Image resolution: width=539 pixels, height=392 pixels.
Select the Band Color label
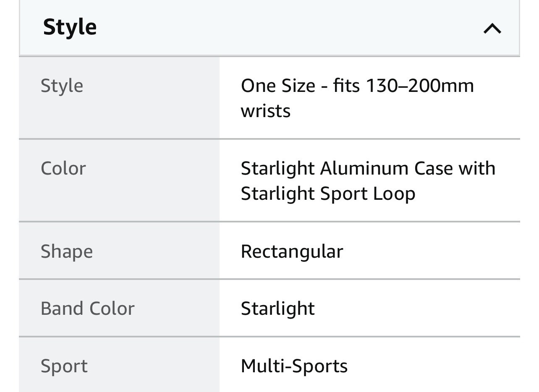click(87, 308)
